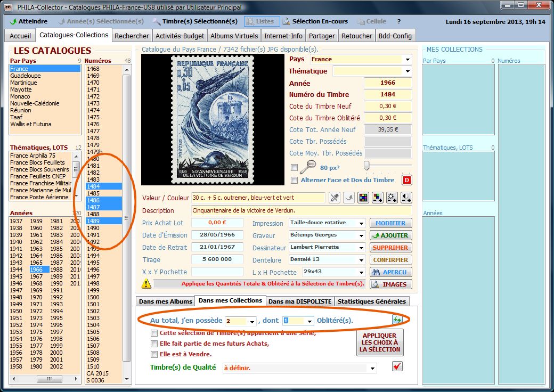554x392 pixels.
Task: Click the Description input field
Action: 302,211
